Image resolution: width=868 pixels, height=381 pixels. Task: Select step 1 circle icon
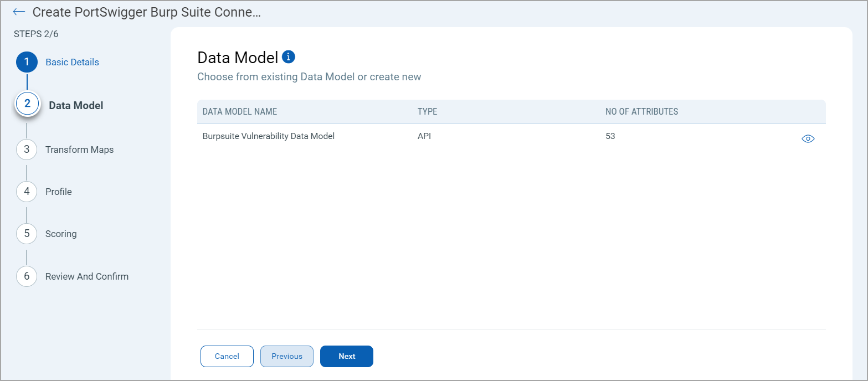tap(27, 62)
